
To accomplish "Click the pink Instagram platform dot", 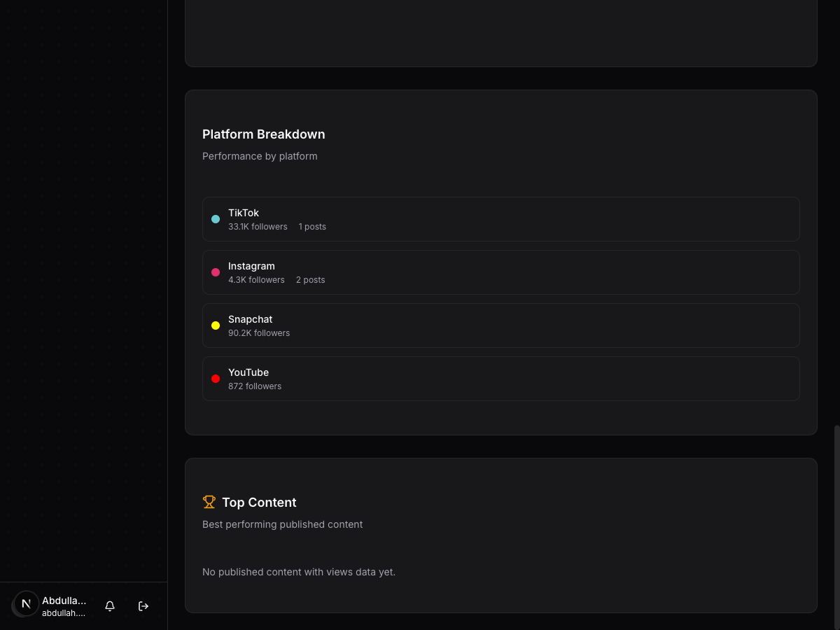I will [216, 272].
